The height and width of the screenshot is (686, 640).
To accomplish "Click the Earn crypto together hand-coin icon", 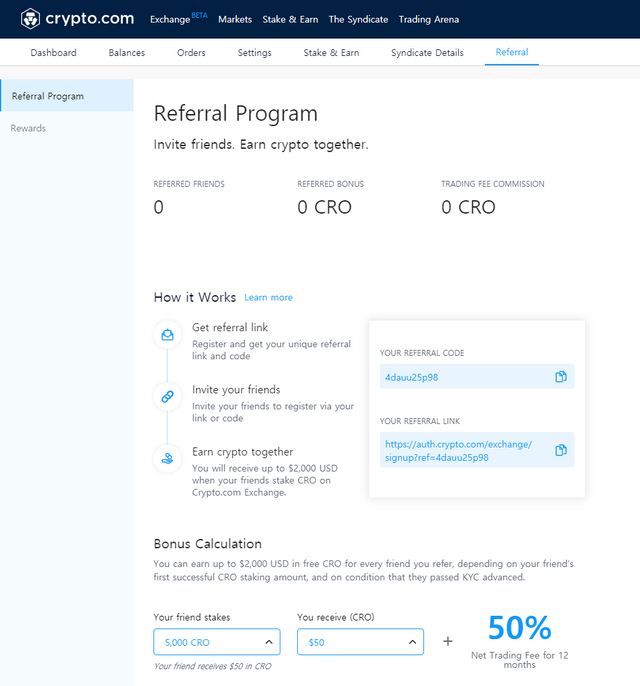I will pos(168,459).
